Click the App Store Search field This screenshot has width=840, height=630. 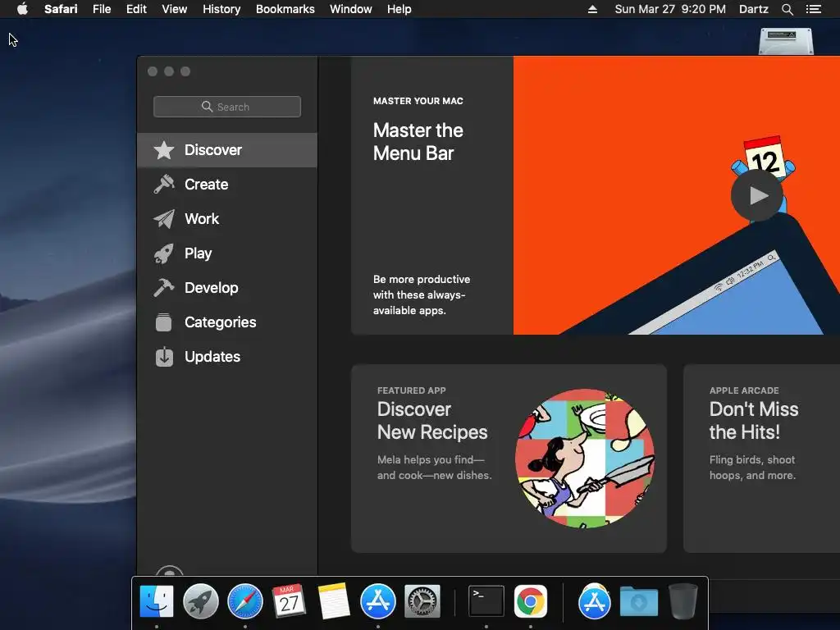tap(227, 107)
